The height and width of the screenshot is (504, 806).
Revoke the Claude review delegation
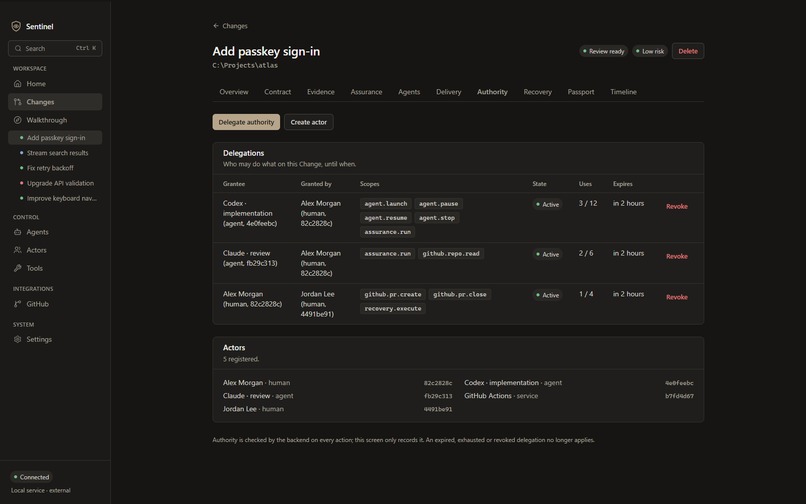676,256
